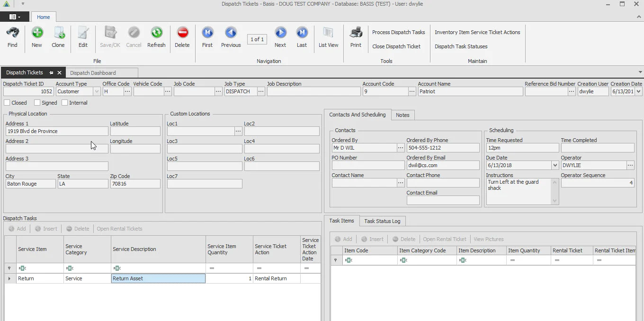Click Process Dispatch Tasks

click(399, 32)
